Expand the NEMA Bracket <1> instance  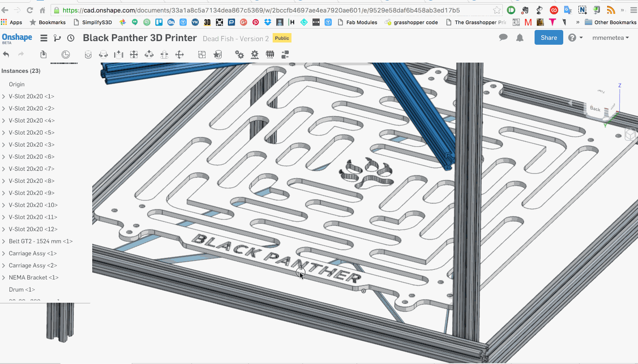click(4, 278)
